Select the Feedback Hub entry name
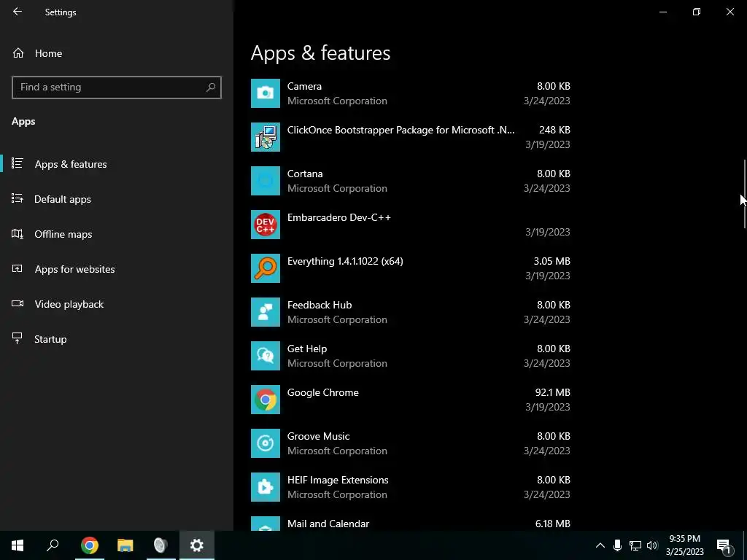This screenshot has height=560, width=747. tap(320, 306)
